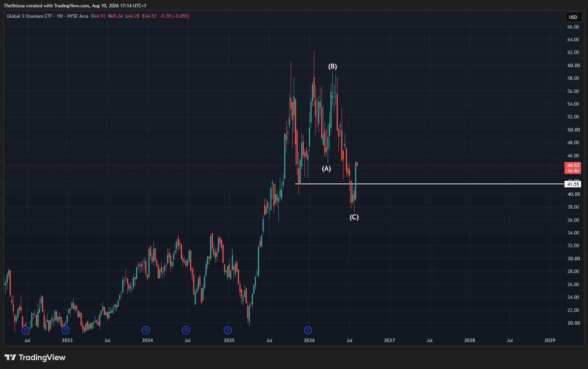Click the 2023 time axis label

pos(67,340)
